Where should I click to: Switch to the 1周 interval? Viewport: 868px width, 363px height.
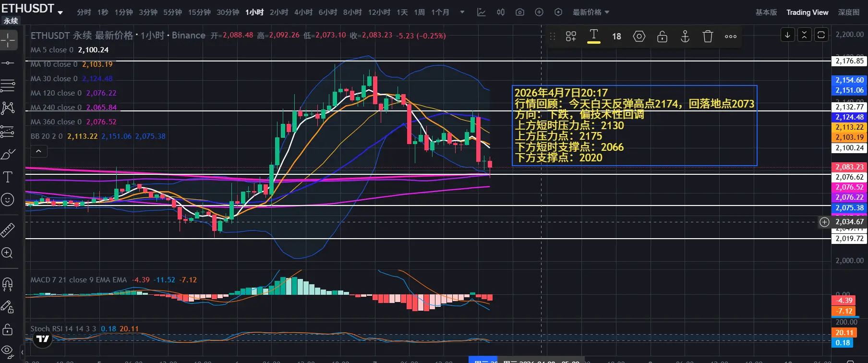click(420, 12)
